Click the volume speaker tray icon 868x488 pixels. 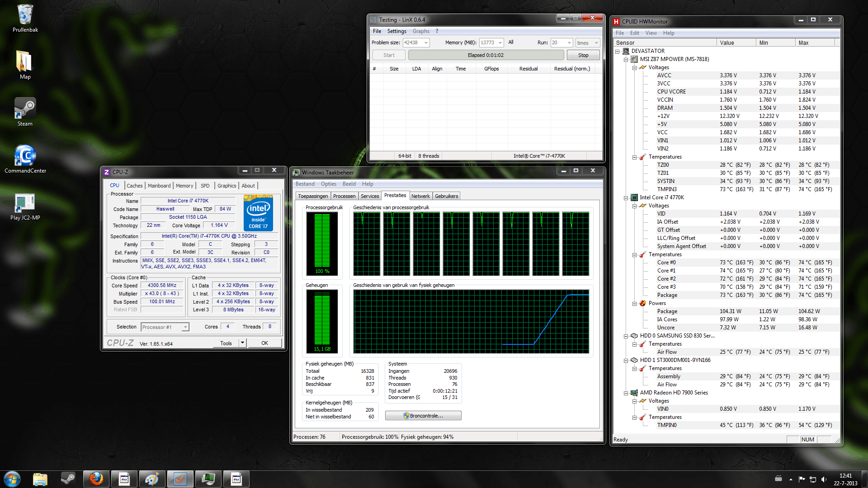[824, 479]
